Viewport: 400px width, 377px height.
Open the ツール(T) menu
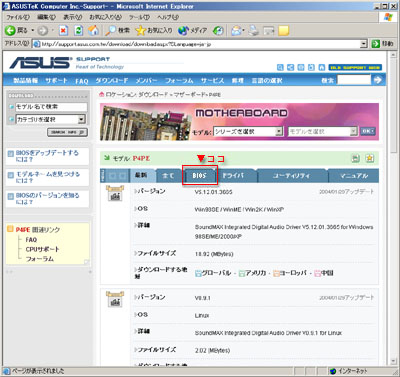tap(140, 17)
